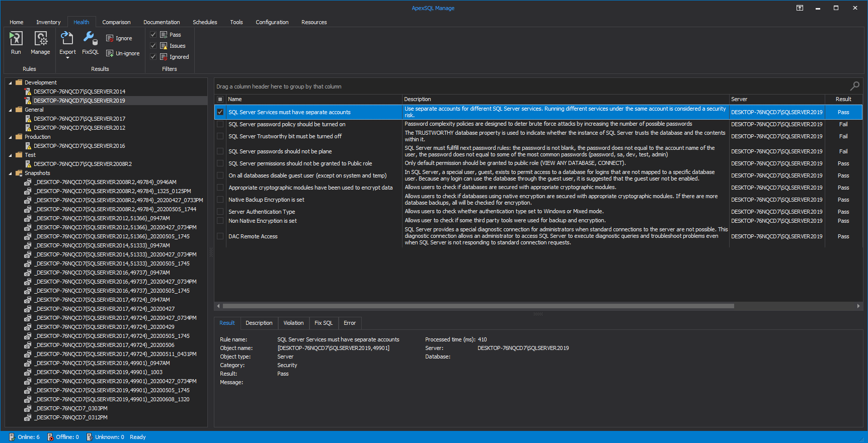The width and height of the screenshot is (868, 443).
Task: Select server icon for DESKTOP-76NQCD7\SQLSERVER2008R2
Action: [x=28, y=164]
